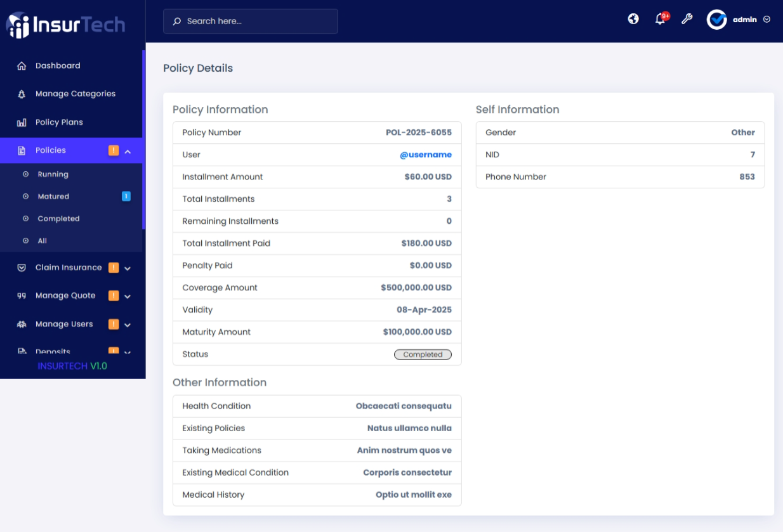
Task: Click the $180.00 USD total paid value
Action: coord(426,243)
